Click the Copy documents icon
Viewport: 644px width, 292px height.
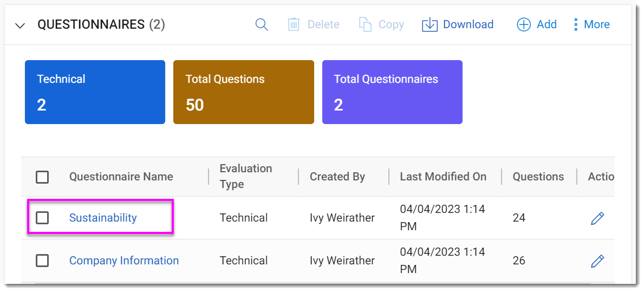[x=366, y=24]
